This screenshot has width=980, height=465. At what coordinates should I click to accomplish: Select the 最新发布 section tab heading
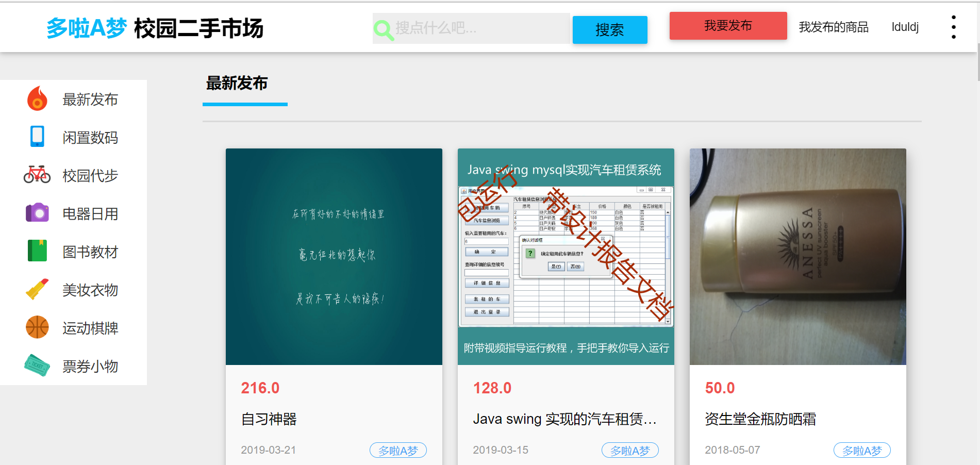[237, 83]
